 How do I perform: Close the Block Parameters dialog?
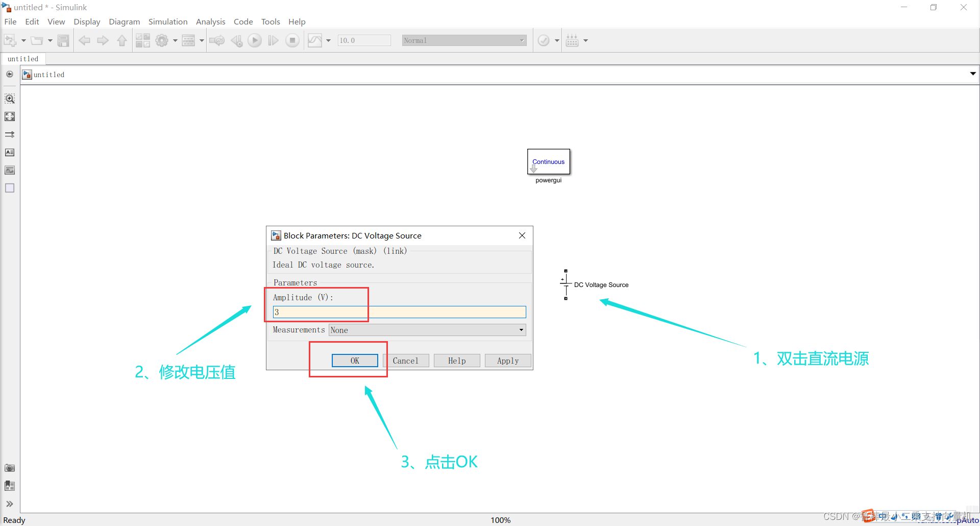tap(522, 235)
